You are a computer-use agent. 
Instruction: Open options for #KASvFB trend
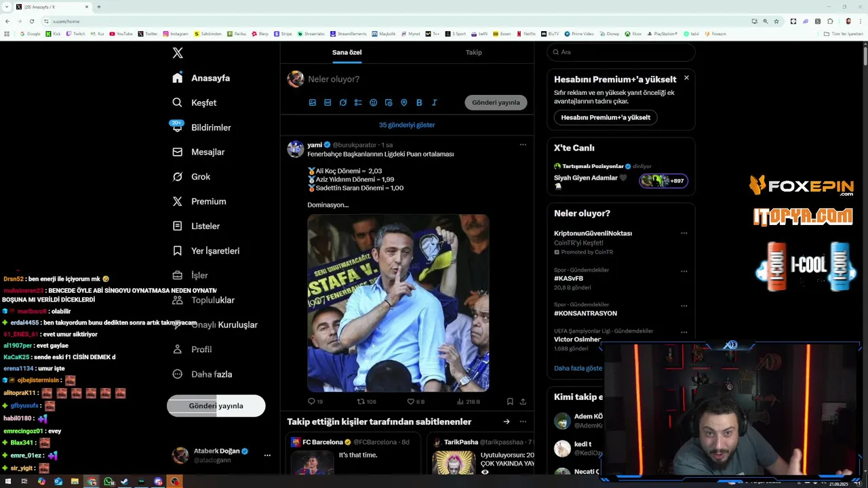tap(684, 271)
